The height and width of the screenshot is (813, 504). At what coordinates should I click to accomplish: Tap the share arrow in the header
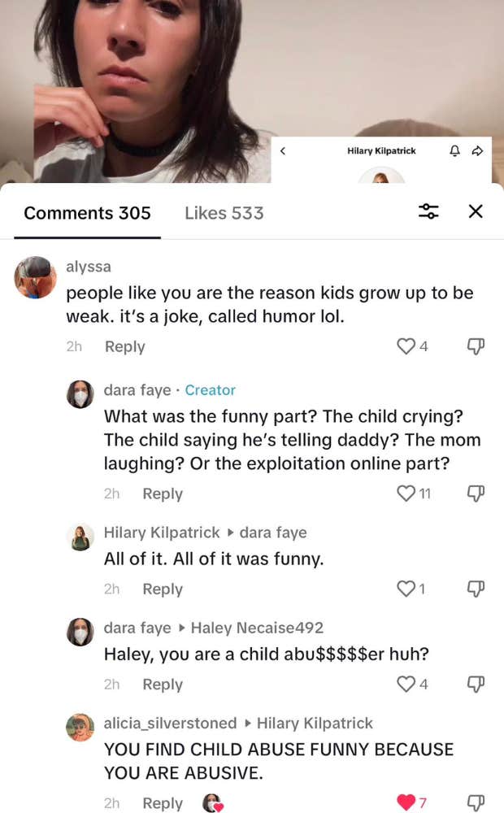(478, 150)
